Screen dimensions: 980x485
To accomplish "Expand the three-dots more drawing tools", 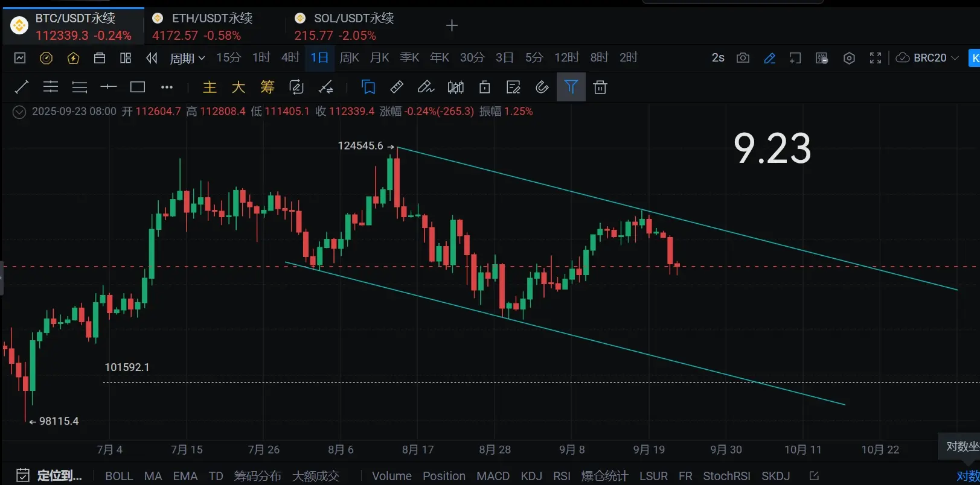I will (167, 87).
